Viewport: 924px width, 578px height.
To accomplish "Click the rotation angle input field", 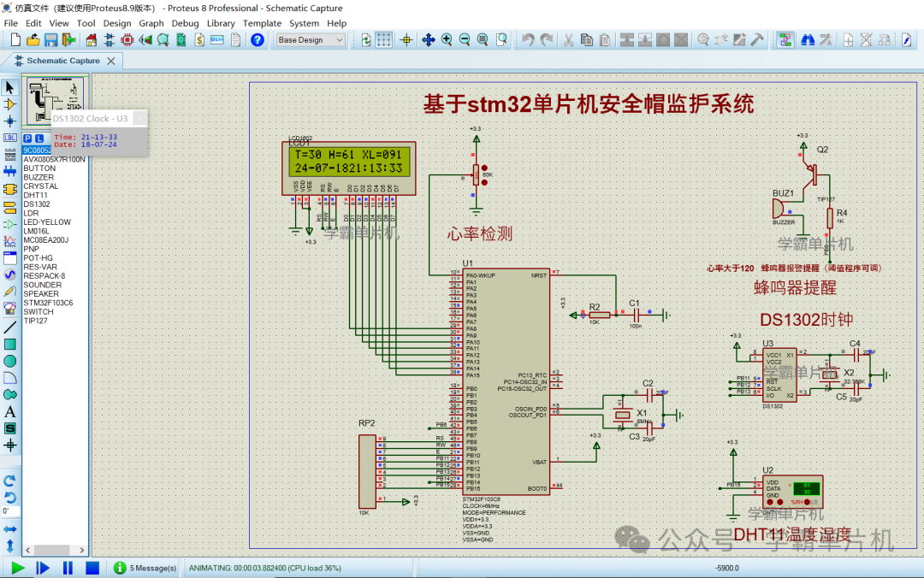I will click(x=10, y=511).
